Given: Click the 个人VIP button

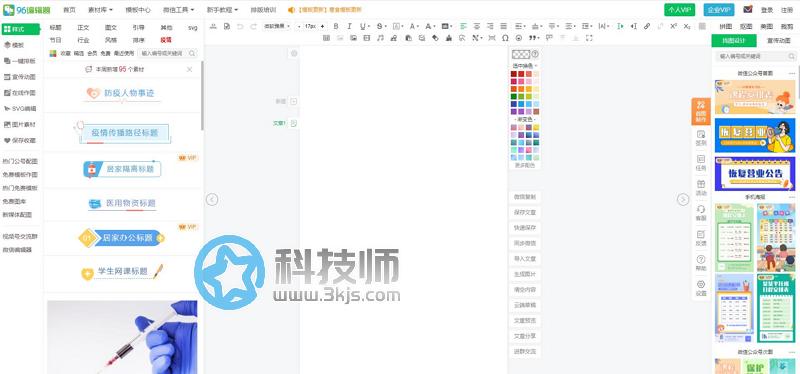Looking at the screenshot, I should click(x=680, y=10).
